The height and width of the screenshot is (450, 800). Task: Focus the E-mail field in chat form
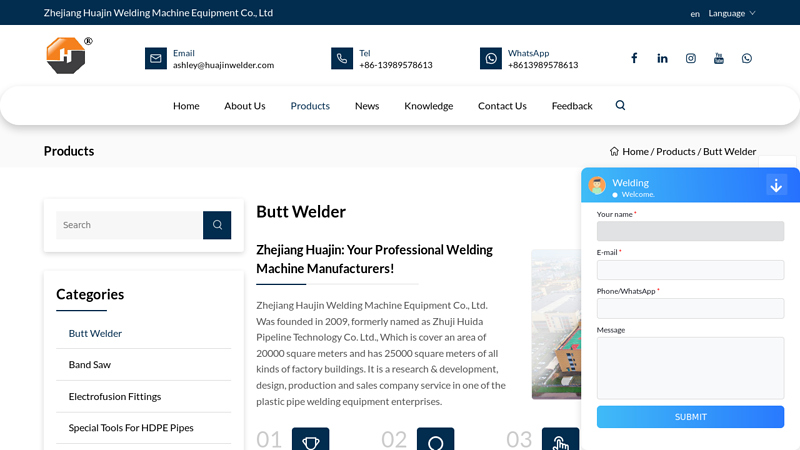coord(690,269)
